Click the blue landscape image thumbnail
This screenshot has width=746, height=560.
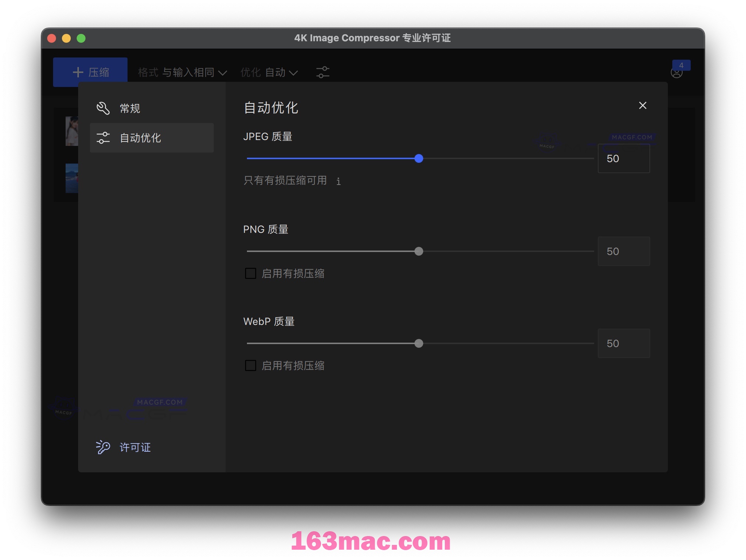click(x=72, y=178)
